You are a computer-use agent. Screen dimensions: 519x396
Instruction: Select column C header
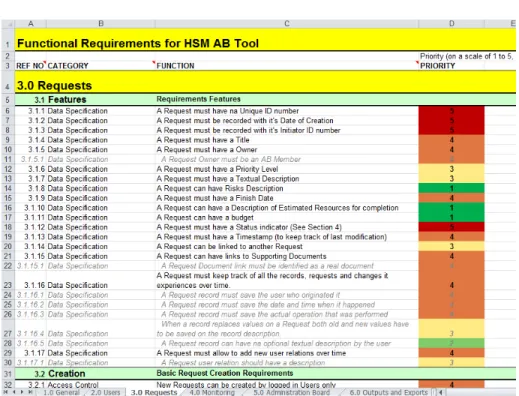pos(287,24)
